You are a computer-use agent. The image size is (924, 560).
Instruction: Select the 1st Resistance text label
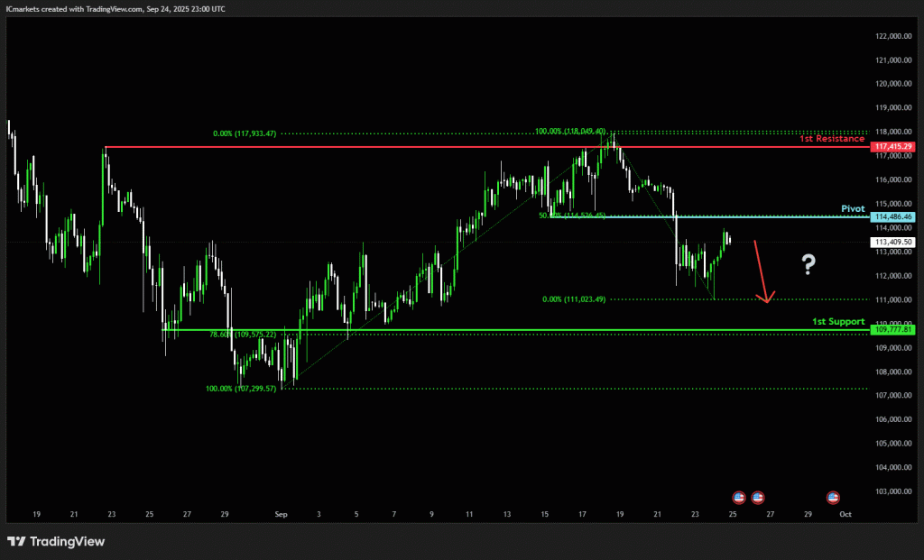point(832,139)
